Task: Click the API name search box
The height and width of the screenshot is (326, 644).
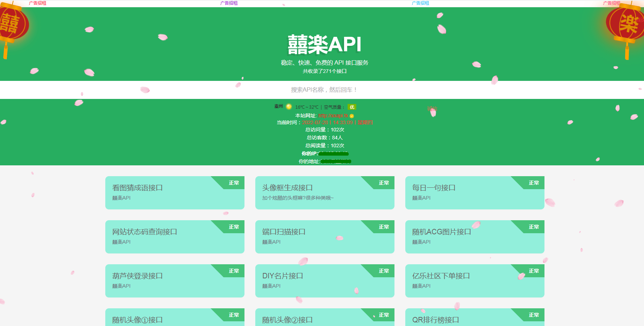Action: point(322,90)
